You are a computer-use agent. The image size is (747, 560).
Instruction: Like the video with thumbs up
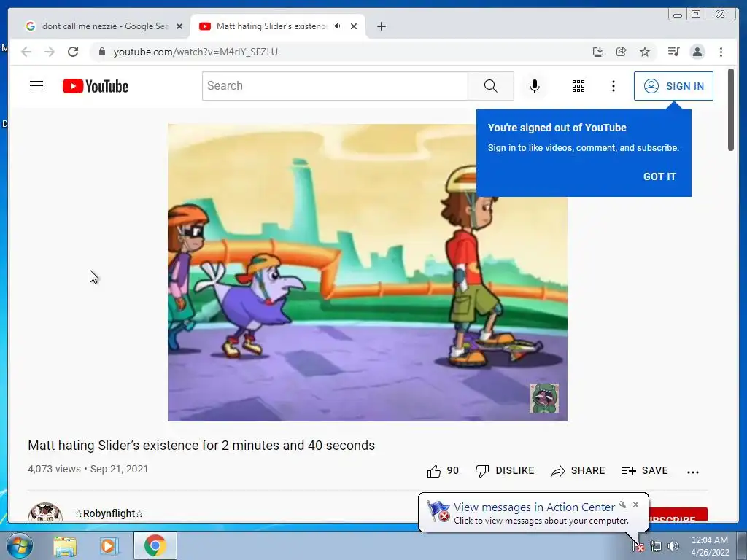[443, 471]
